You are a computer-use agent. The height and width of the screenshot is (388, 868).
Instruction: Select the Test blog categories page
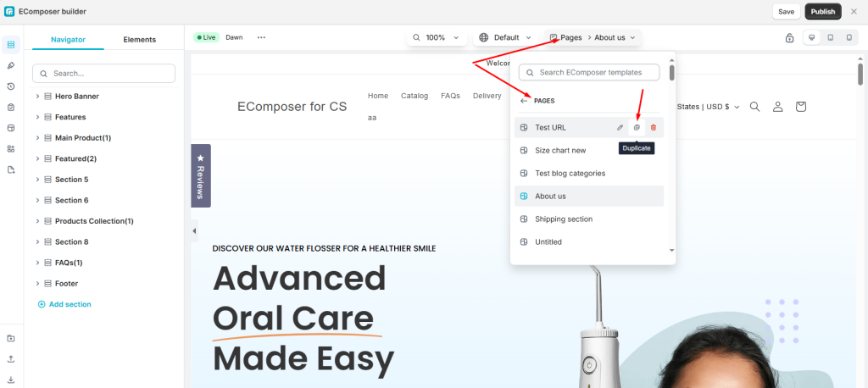pyautogui.click(x=589, y=173)
